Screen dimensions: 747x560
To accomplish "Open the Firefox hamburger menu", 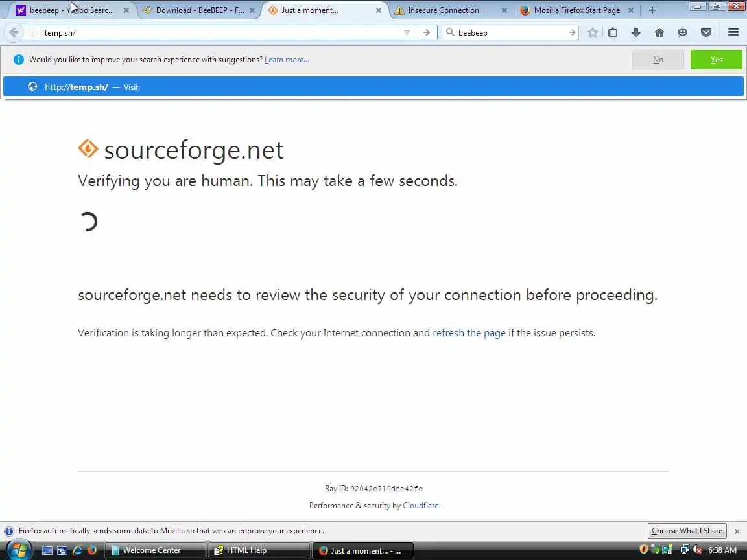I will click(733, 32).
